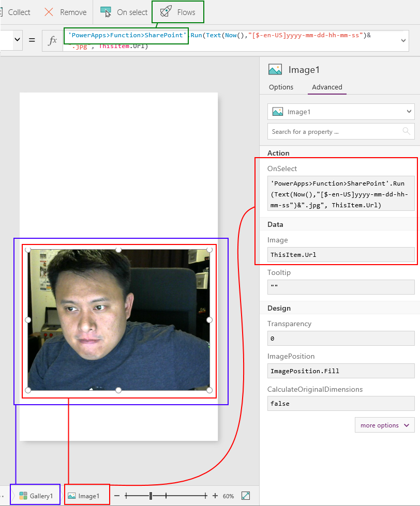Click the Remove X icon
This screenshot has height=506, width=420.
tap(49, 12)
